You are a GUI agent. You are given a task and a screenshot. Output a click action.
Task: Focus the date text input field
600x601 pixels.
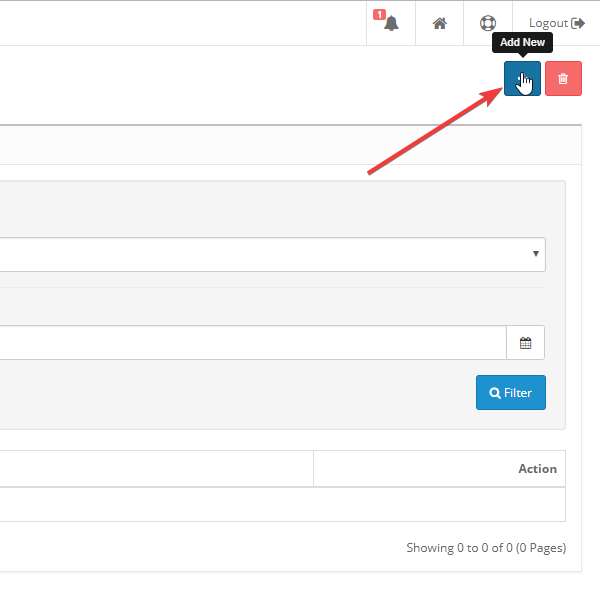click(x=250, y=343)
